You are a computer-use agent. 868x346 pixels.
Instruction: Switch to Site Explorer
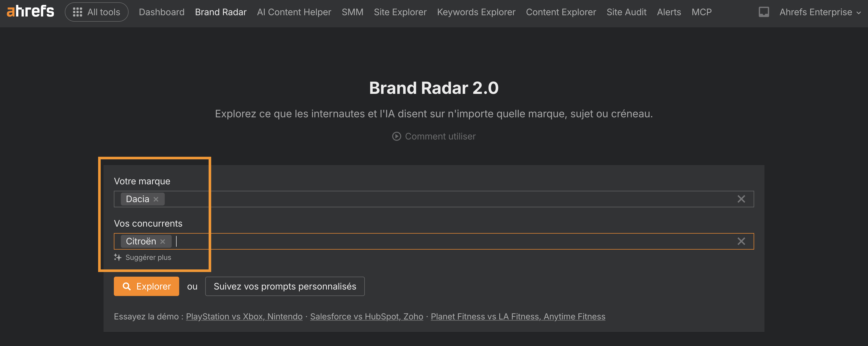pyautogui.click(x=400, y=12)
